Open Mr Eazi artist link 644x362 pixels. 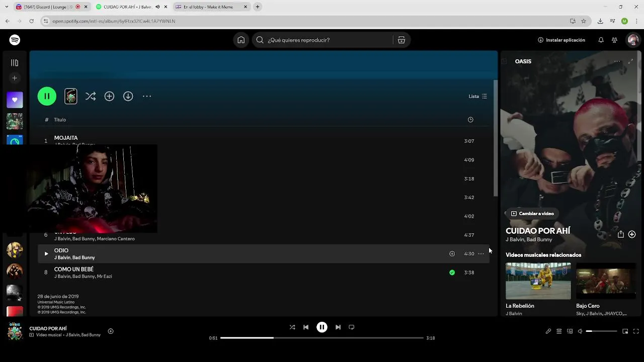(x=104, y=276)
